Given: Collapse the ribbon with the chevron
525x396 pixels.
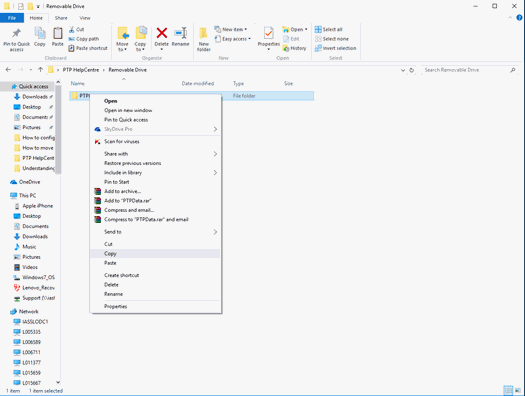Looking at the screenshot, I should 510,18.
